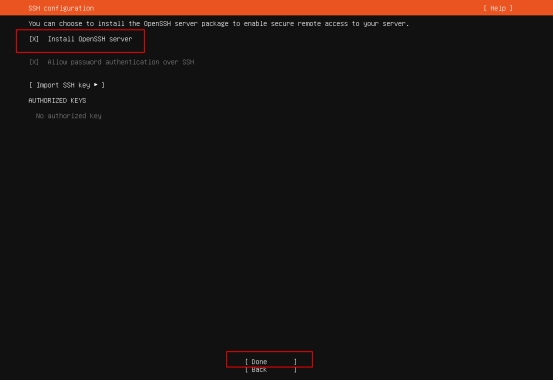Click the 'Install OpenSSH server' label text
553x381 pixels.
coord(90,39)
